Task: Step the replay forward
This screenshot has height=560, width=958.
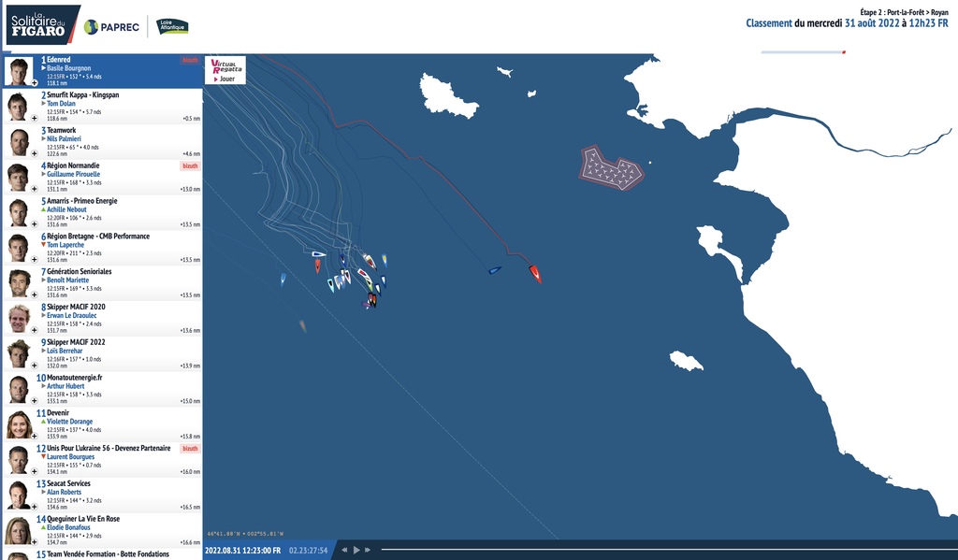Action: point(368,551)
